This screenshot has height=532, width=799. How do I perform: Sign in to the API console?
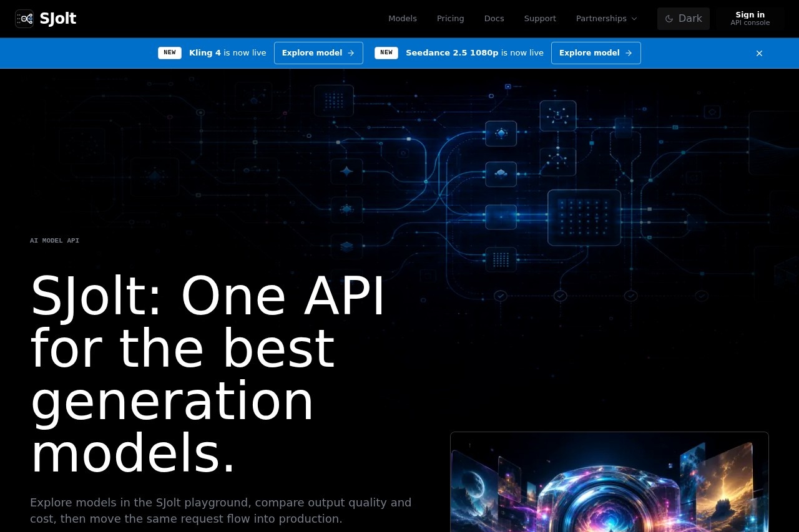click(x=750, y=19)
